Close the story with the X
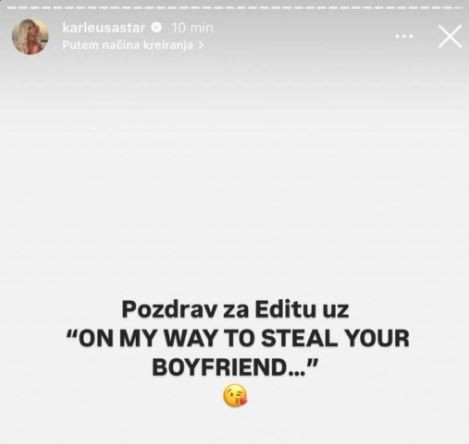 point(450,36)
